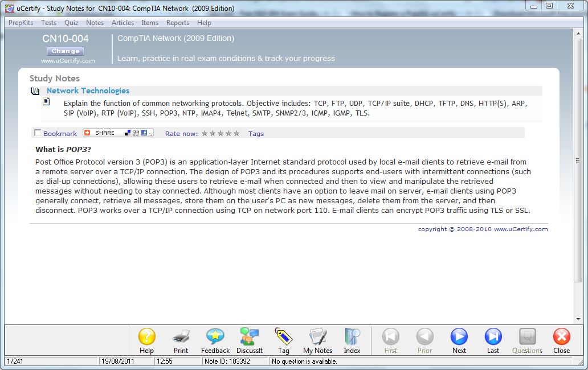The width and height of the screenshot is (588, 370).
Task: Click the Study Notes heading
Action: coord(55,79)
